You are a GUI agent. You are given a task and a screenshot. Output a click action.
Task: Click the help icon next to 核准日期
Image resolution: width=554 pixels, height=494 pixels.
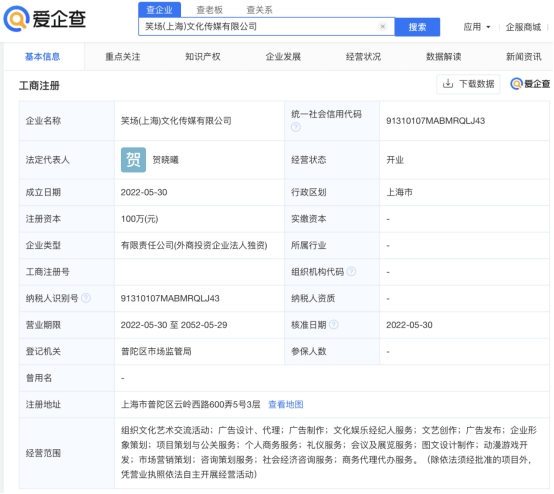point(334,324)
